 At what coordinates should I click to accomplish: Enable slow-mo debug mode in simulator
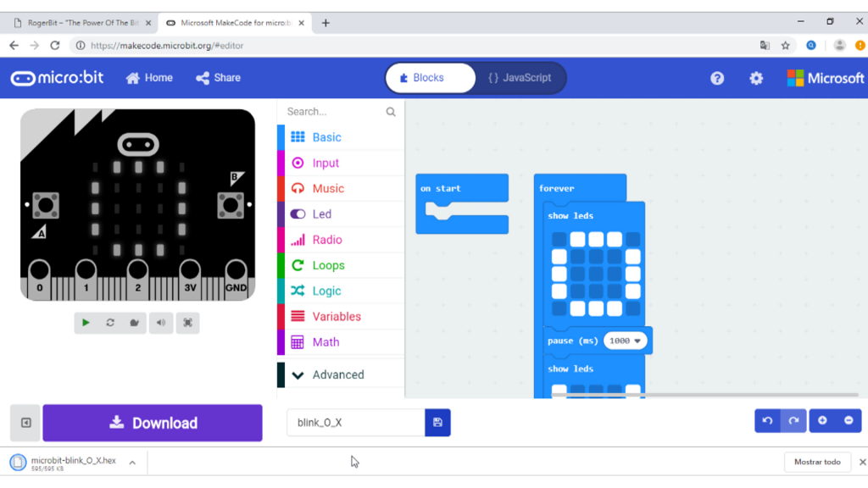[x=134, y=323]
